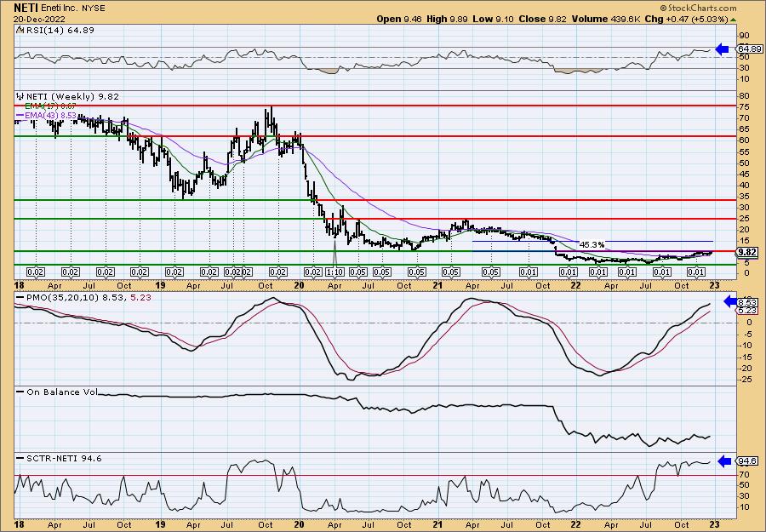This screenshot has width=766, height=532.
Task: Click the 90 label on the RSI axis
Action: tap(744, 35)
